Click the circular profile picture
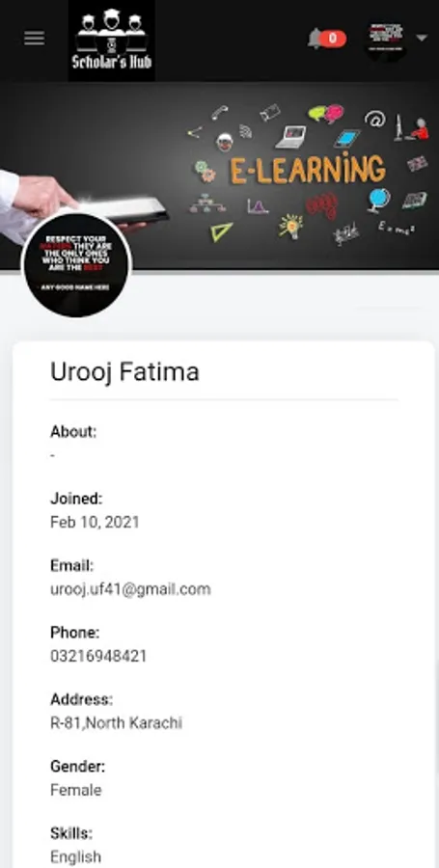 [x=76, y=264]
